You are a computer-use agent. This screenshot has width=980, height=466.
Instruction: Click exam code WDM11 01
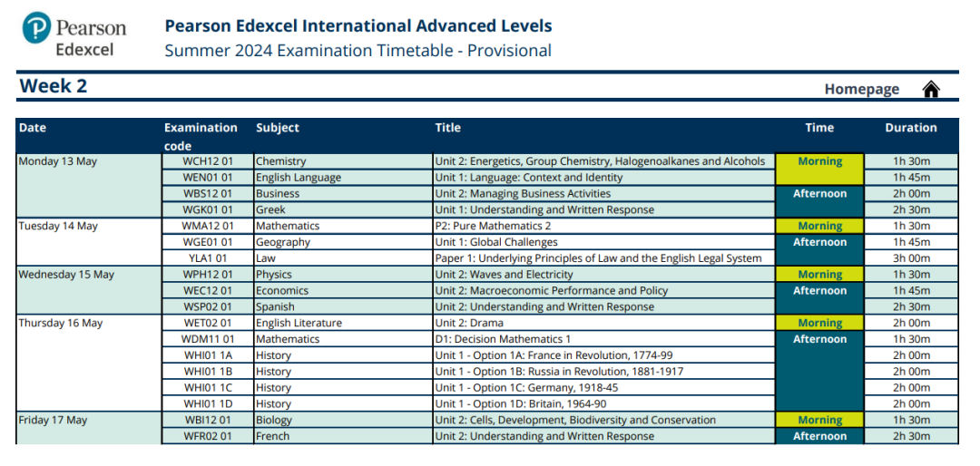(207, 339)
